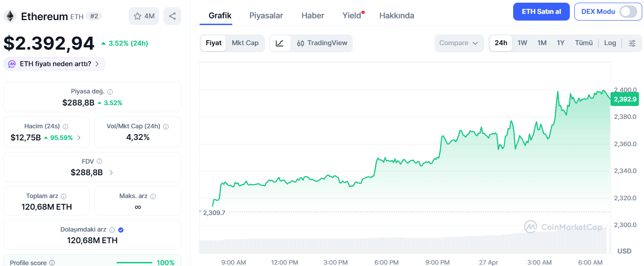
Task: Click info icon beside FDV
Action: [x=100, y=161]
